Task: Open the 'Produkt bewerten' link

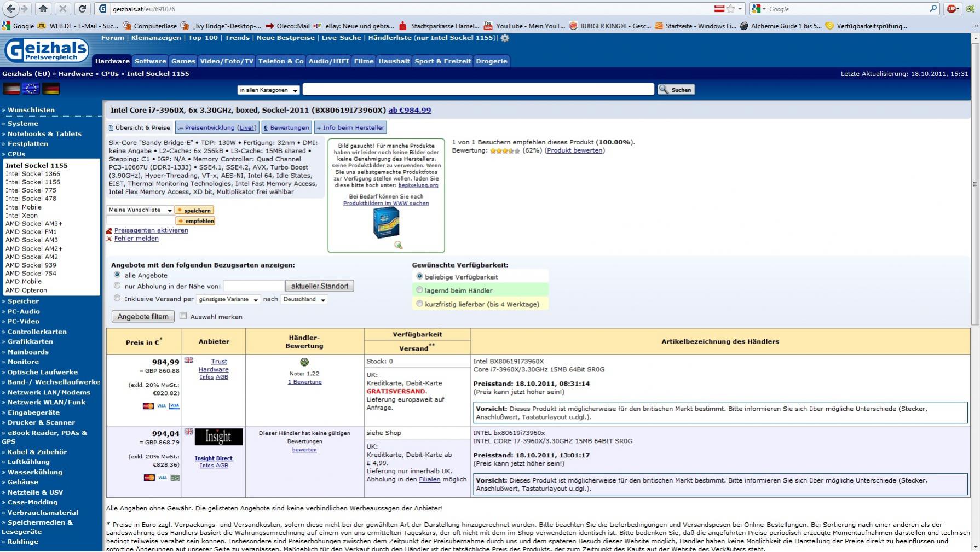Action: (x=575, y=150)
